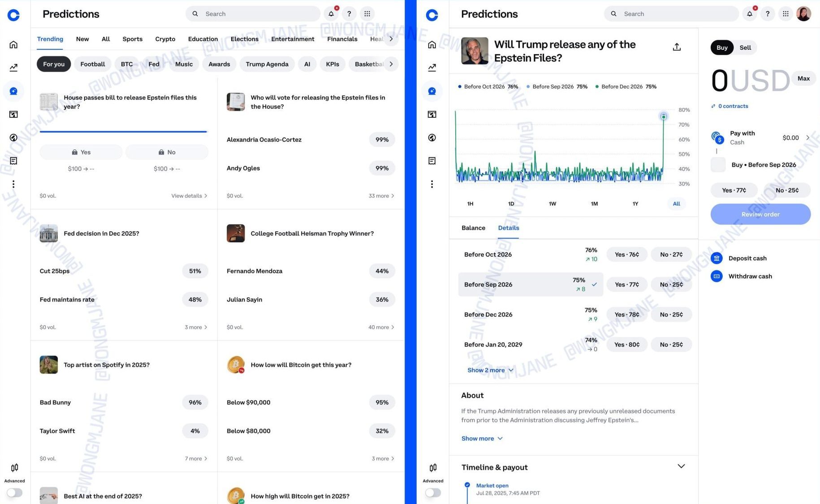This screenshot has width=820, height=504.
Task: Expand Show 2 more outcomes
Action: [490, 370]
